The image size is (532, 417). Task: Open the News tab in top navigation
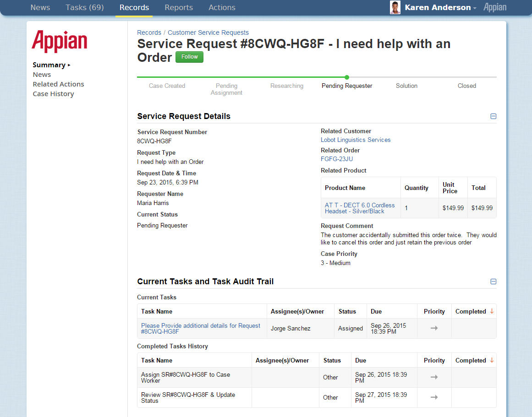[40, 7]
